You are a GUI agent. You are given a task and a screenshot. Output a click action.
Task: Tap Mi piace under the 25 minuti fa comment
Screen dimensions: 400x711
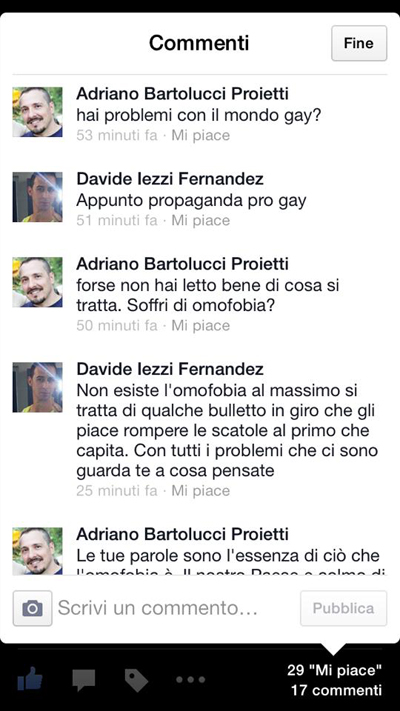pyautogui.click(x=200, y=491)
